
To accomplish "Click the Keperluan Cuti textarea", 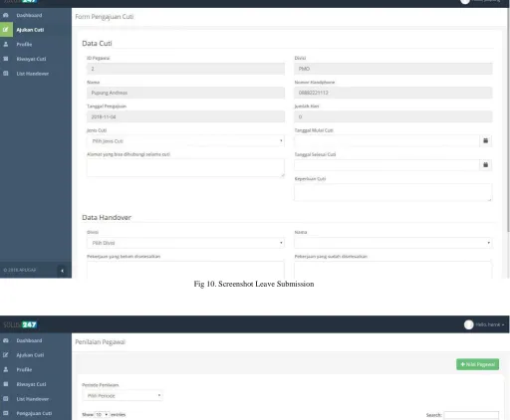I will 393,192.
